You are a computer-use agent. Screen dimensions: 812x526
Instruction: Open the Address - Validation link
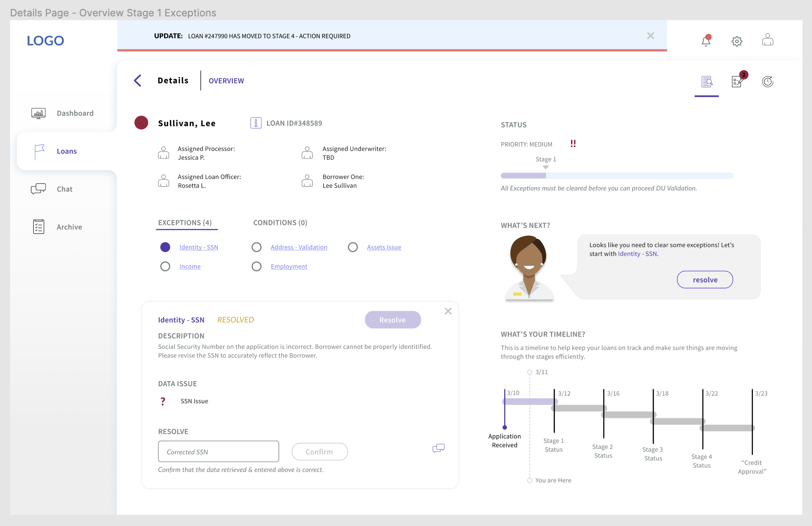(x=299, y=247)
